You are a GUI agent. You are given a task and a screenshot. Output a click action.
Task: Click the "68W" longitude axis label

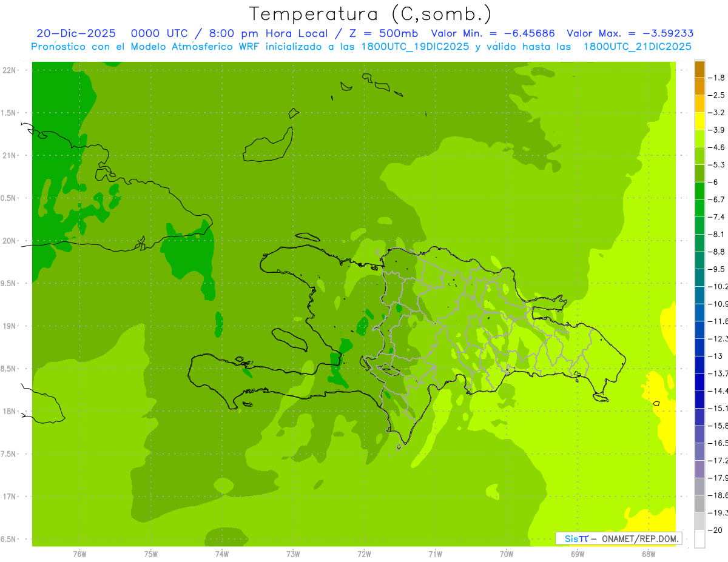tap(649, 553)
